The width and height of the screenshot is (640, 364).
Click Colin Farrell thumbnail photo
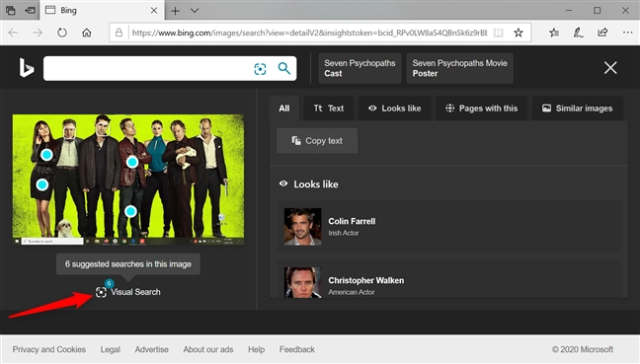tap(302, 227)
